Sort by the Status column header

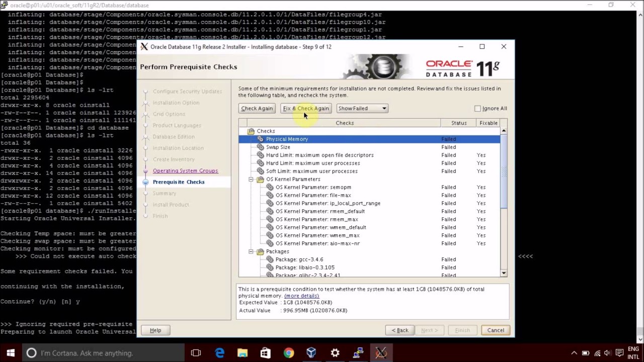(x=459, y=123)
